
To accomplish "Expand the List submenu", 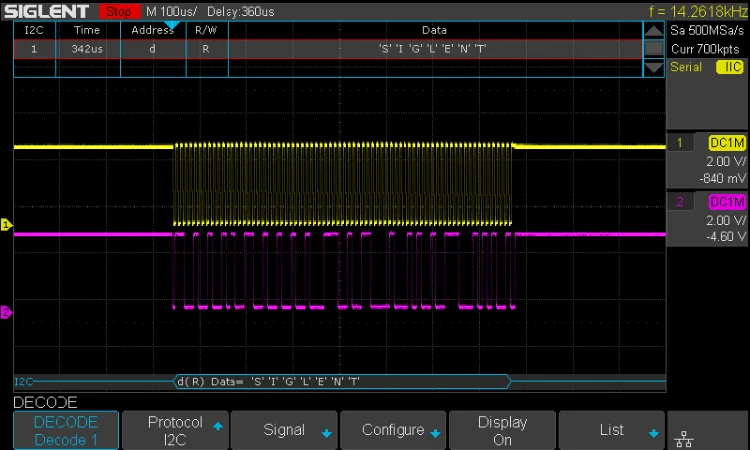I will click(612, 430).
